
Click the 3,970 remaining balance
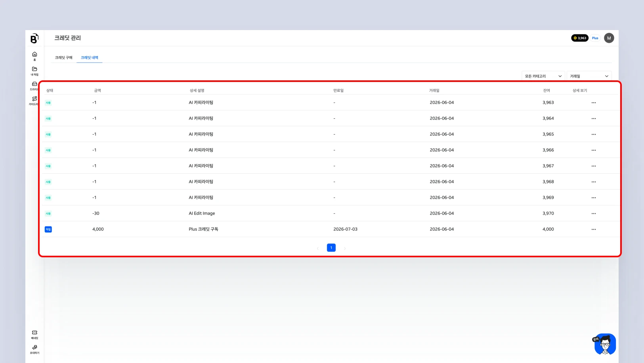click(x=548, y=213)
